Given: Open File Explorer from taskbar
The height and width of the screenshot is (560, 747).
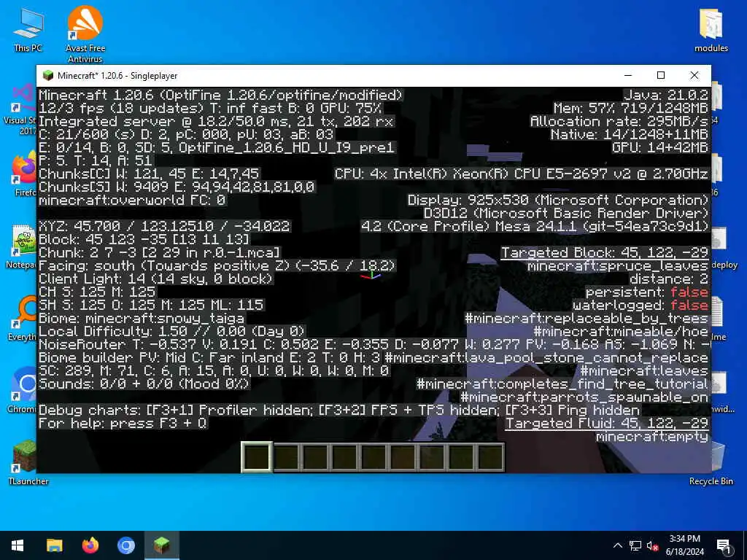Looking at the screenshot, I should point(54,545).
